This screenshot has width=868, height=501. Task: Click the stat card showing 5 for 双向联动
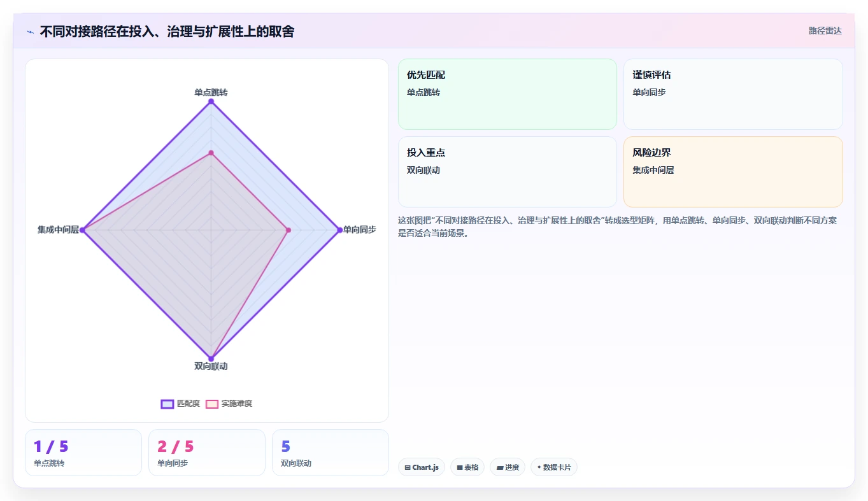[331, 453]
